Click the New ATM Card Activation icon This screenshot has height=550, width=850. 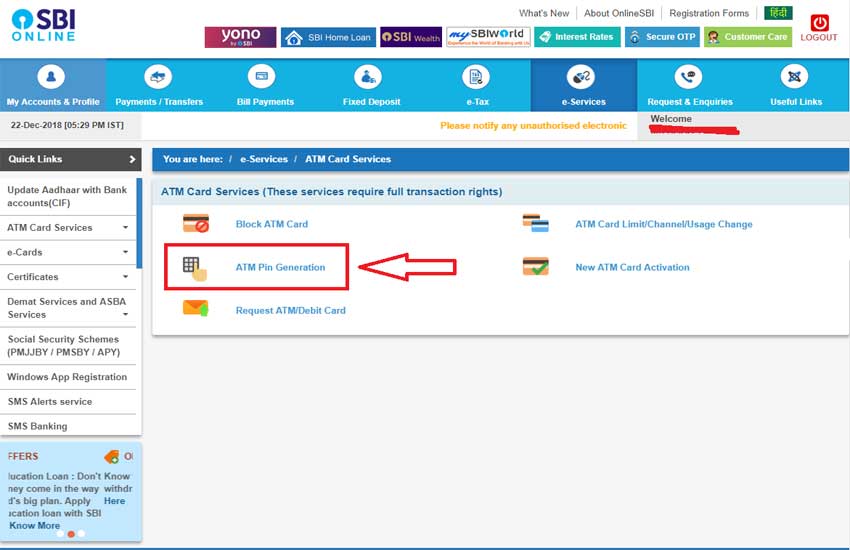pyautogui.click(x=536, y=266)
